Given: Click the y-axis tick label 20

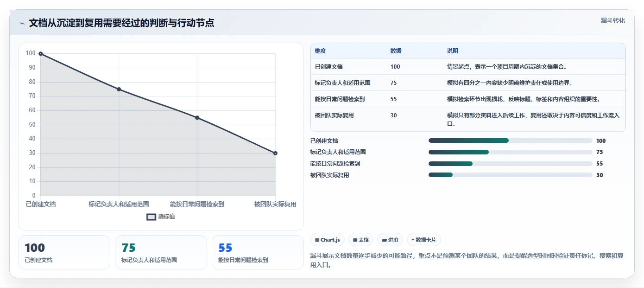Looking at the screenshot, I should 32,167.
